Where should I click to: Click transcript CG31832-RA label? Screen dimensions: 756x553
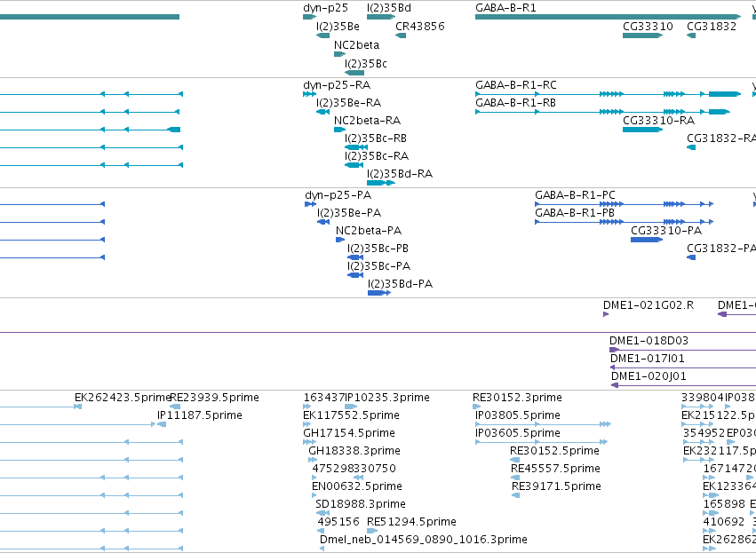pos(721,138)
